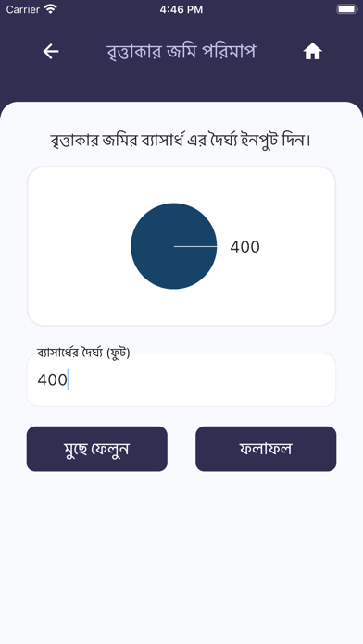The height and width of the screenshot is (644, 363).
Task: Click the dark header bar below the title
Action: click(181, 84)
